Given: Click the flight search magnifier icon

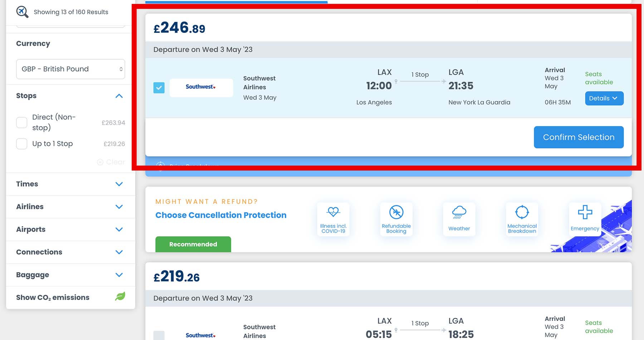Looking at the screenshot, I should 22,12.
